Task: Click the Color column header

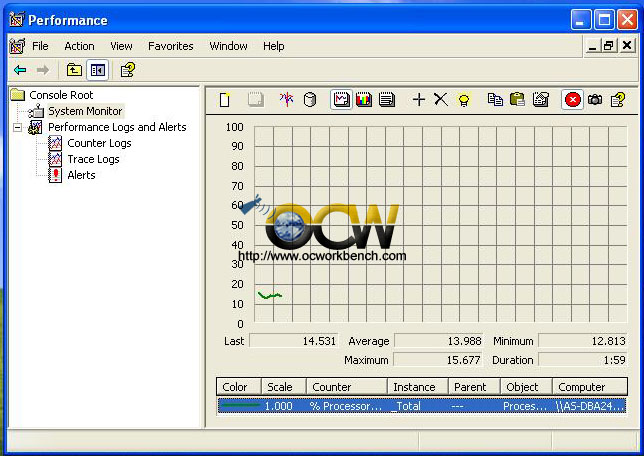Action: [239, 387]
